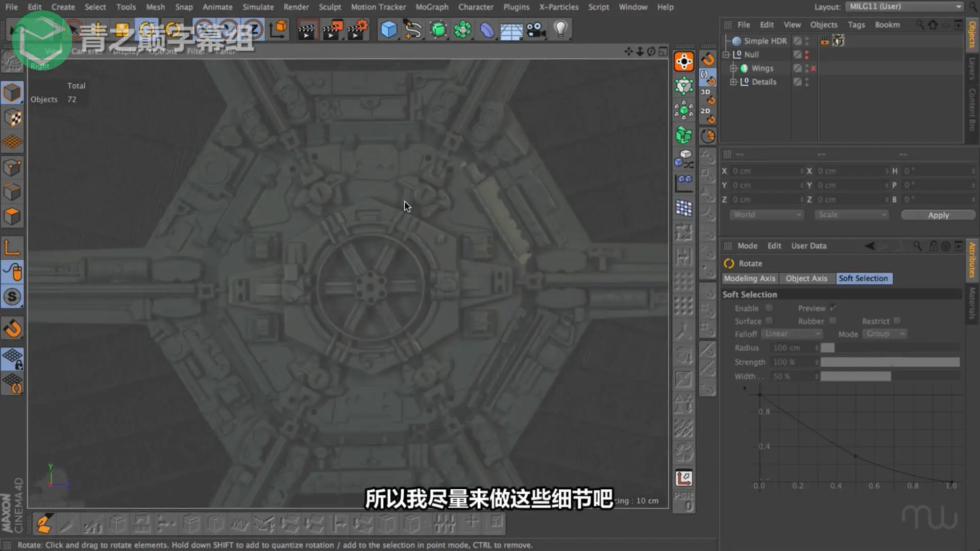Image resolution: width=980 pixels, height=551 pixels.
Task: Toggle the Z axis lock
Action: pyautogui.click(x=253, y=30)
